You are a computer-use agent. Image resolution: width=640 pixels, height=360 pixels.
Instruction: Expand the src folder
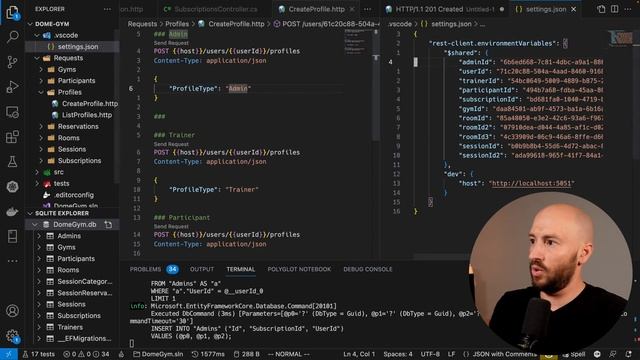(37, 172)
